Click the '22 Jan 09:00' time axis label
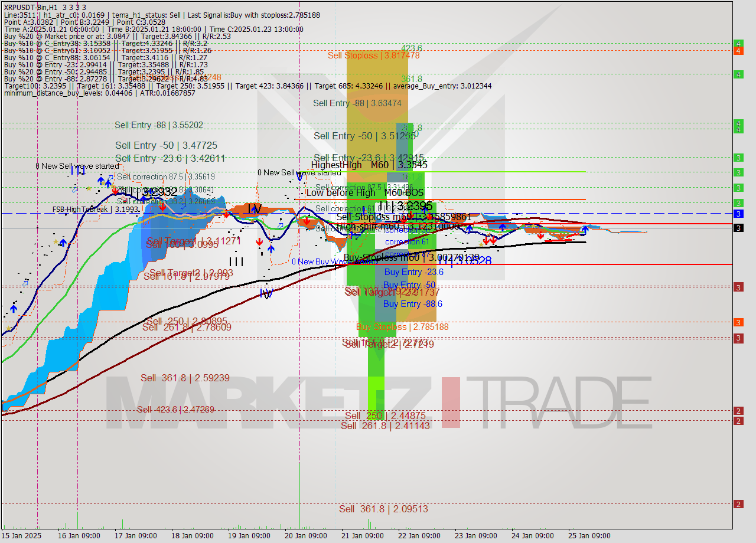The width and height of the screenshot is (756, 543). (419, 536)
